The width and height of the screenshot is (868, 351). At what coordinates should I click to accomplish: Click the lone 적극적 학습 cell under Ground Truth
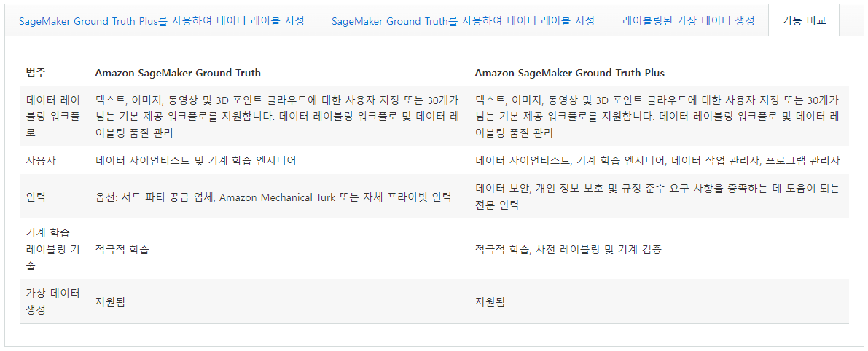coord(122,249)
